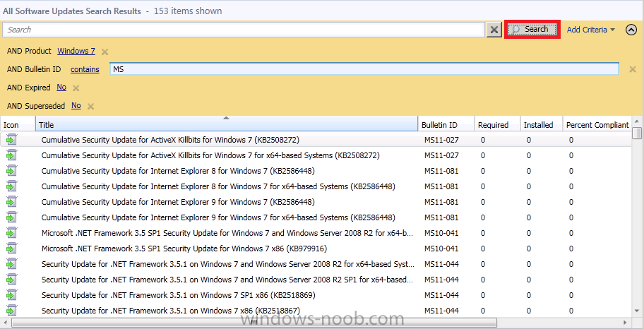Select Internet Explorer 9 x64-based Systems update title
644x329 pixels.
[218, 217]
